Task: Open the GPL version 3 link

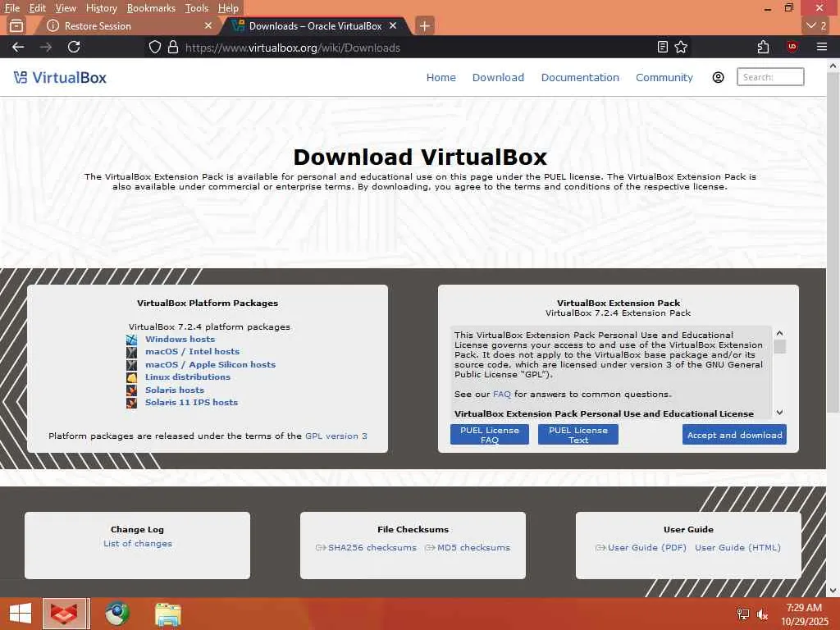Action: tap(336, 436)
